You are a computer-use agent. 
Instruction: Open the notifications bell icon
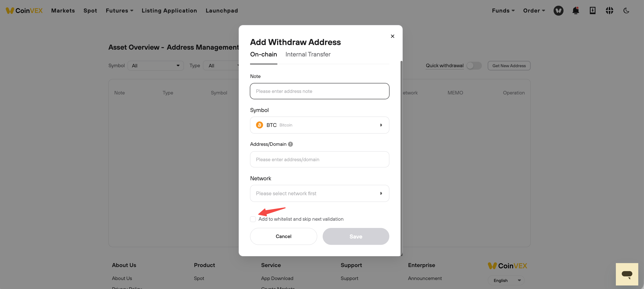[x=576, y=11]
